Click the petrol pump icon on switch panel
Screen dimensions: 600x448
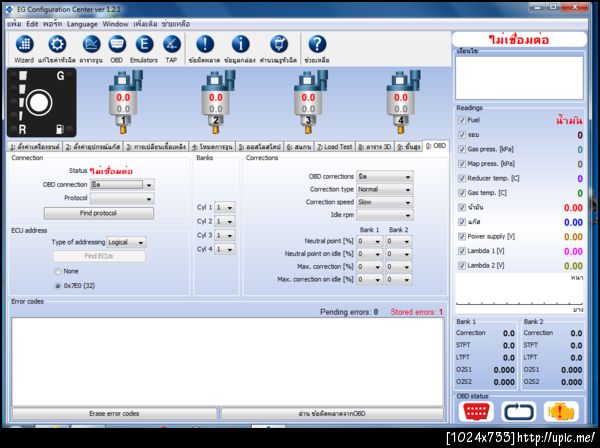click(60, 129)
